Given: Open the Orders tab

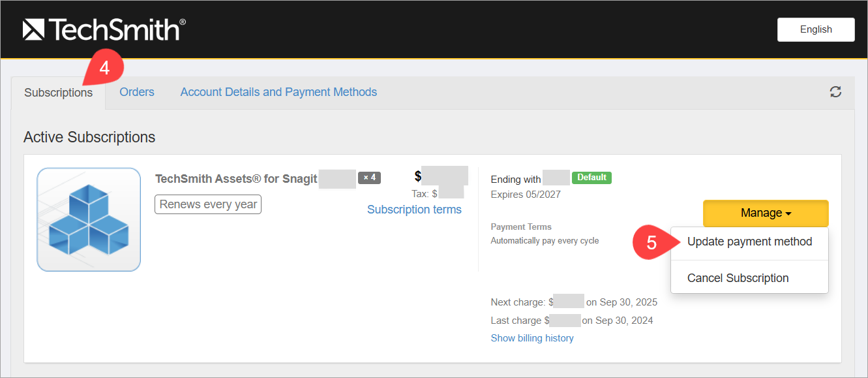Looking at the screenshot, I should click(137, 92).
